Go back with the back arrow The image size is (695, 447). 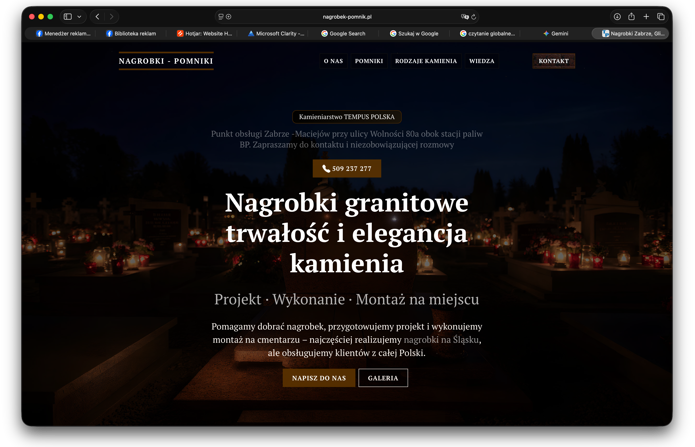tap(98, 17)
